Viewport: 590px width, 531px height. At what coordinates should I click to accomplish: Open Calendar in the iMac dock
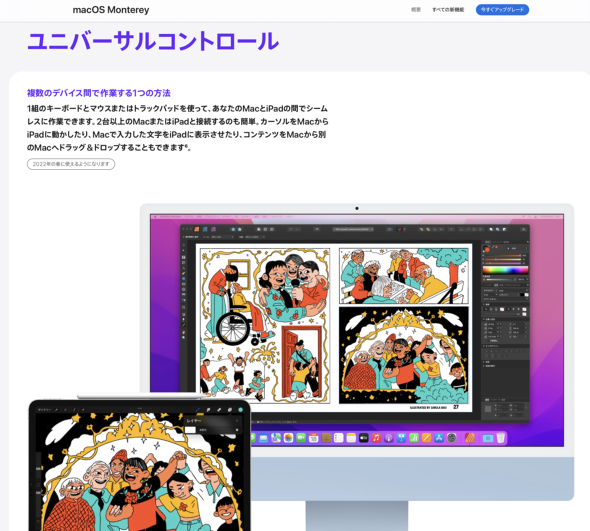coord(313,438)
